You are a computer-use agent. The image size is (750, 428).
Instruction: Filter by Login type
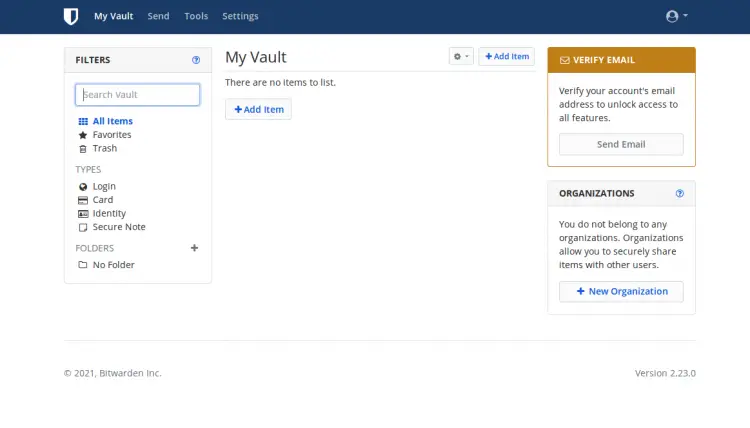104,187
